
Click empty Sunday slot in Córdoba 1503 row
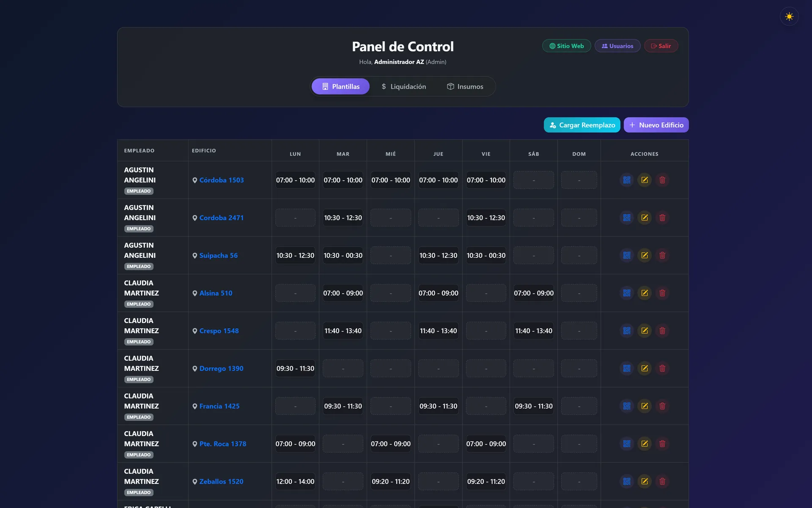(579, 180)
